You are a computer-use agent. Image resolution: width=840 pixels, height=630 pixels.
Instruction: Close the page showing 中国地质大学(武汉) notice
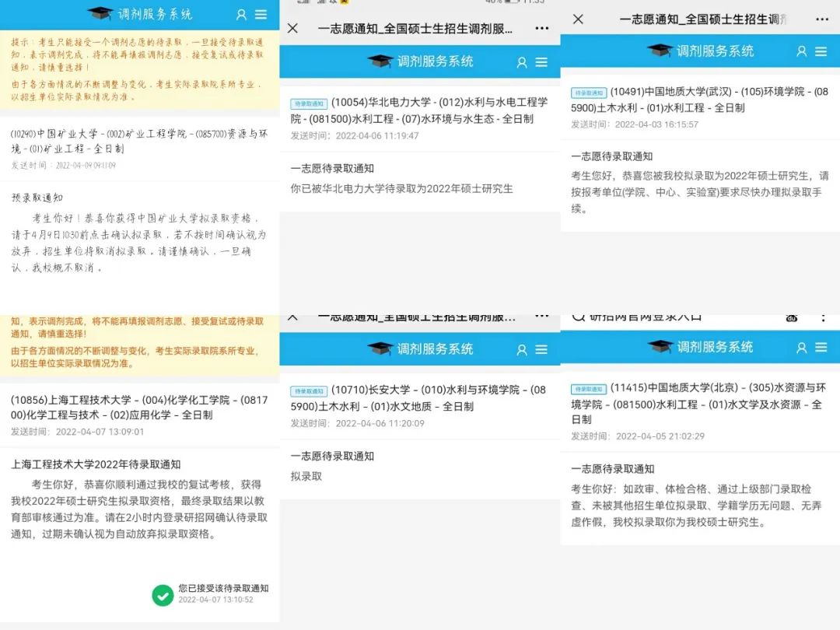(578, 19)
